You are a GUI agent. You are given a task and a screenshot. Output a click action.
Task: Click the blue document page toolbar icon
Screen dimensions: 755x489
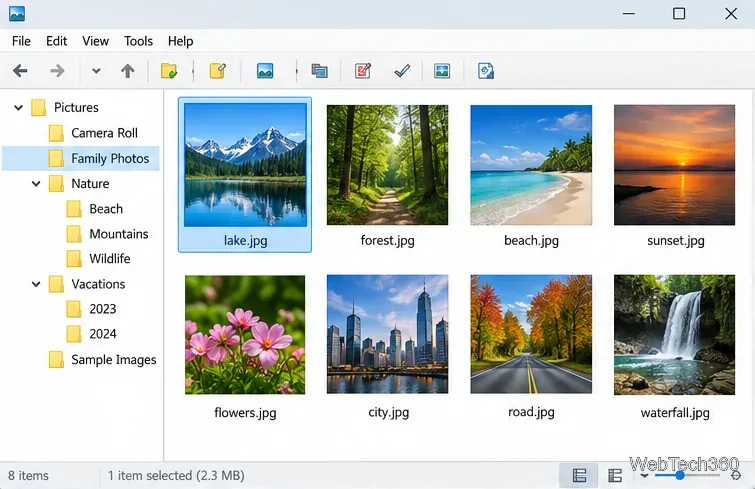(x=485, y=71)
